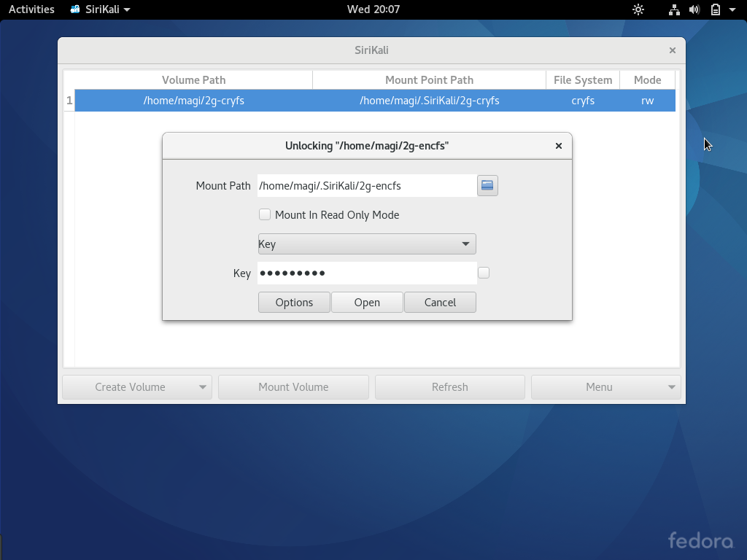Sort by Mode column header
Screen dimensions: 747x560
point(648,80)
